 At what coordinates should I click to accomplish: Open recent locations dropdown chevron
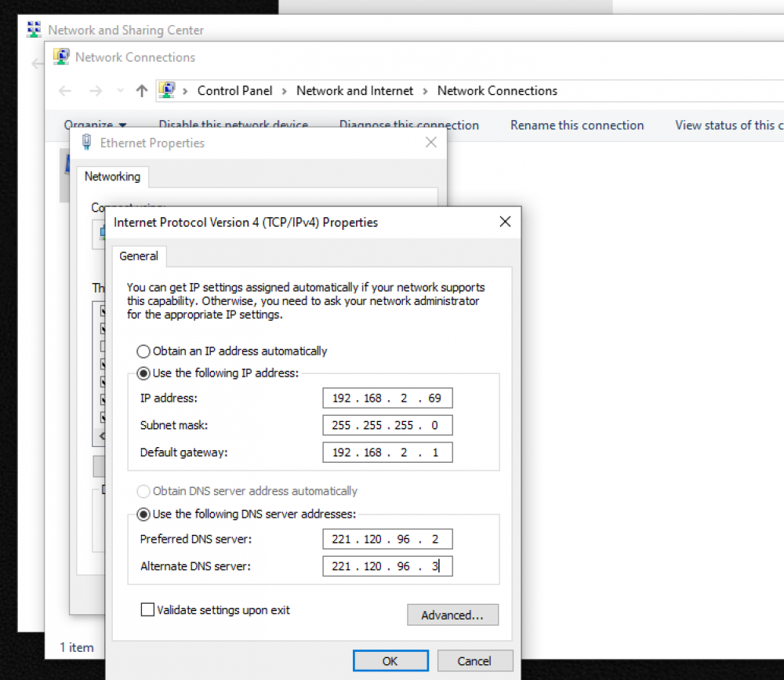120,91
